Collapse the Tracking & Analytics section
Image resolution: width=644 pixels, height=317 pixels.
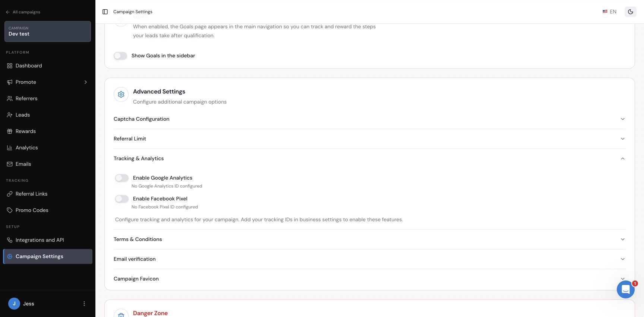[x=370, y=158]
